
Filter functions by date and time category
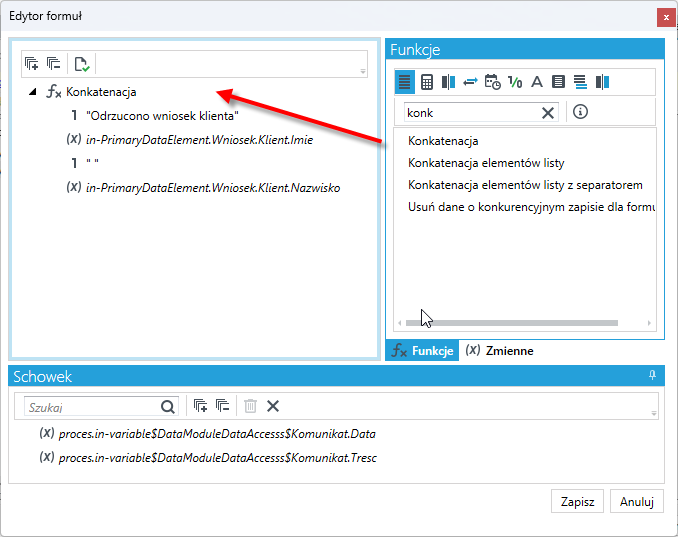(x=493, y=82)
